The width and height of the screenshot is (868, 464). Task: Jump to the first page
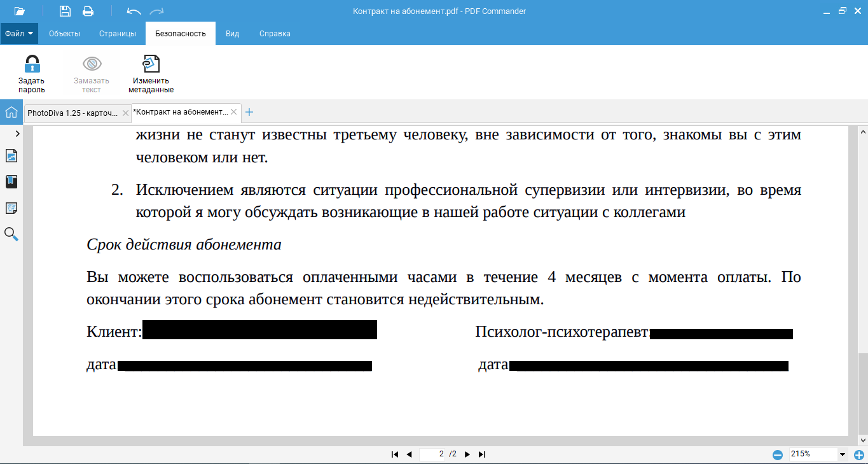point(395,454)
